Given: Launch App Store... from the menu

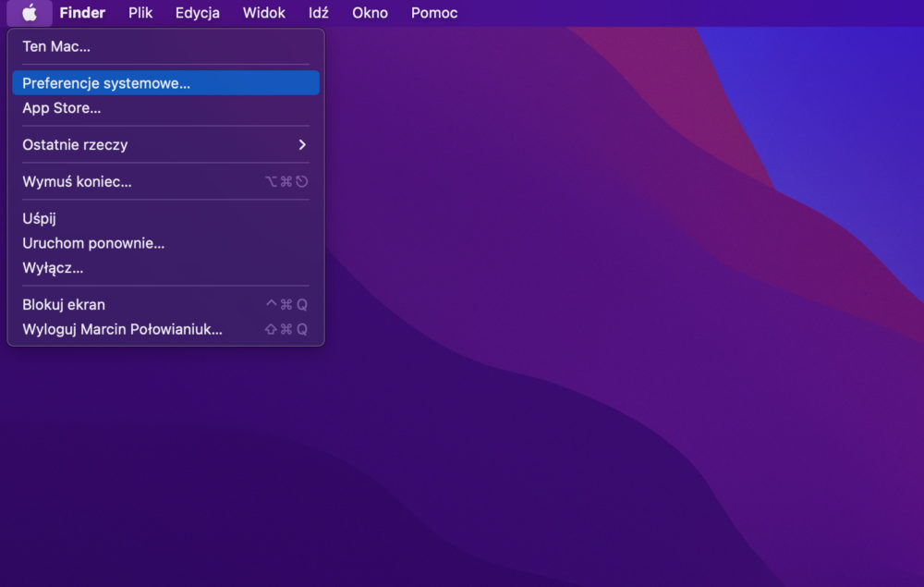Looking at the screenshot, I should (165, 108).
